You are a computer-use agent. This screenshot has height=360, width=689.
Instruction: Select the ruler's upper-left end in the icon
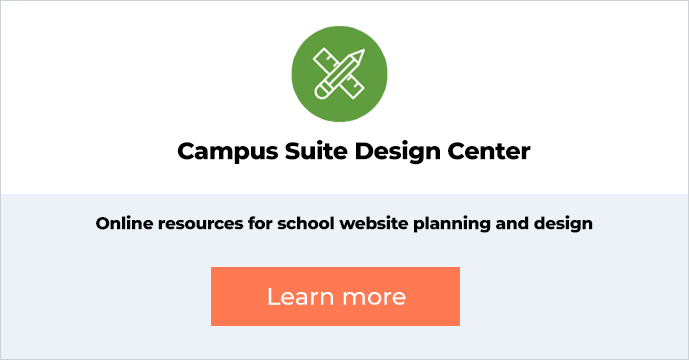[323, 58]
